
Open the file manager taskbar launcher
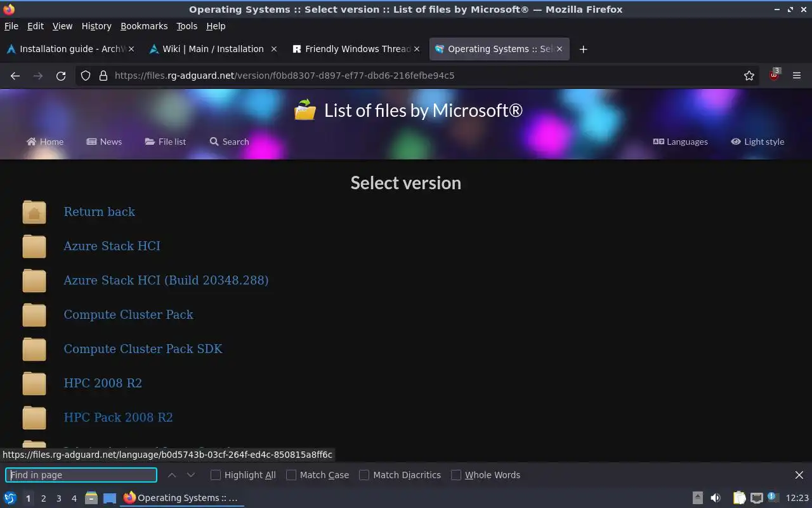pyautogui.click(x=91, y=498)
